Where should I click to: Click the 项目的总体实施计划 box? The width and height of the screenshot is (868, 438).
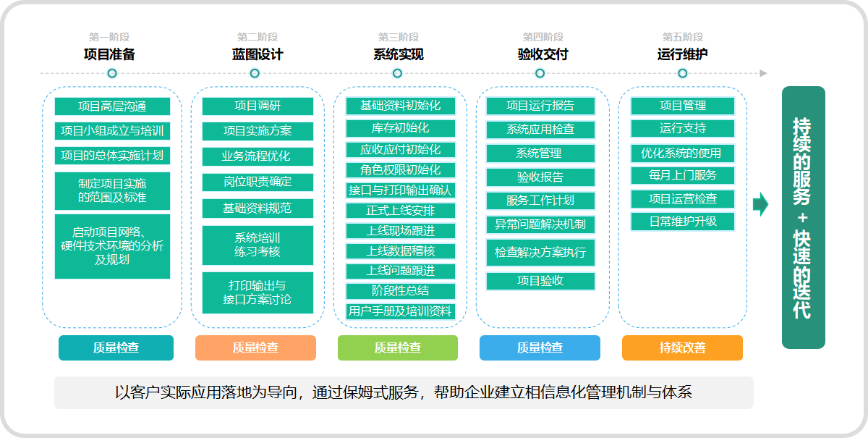pyautogui.click(x=112, y=155)
